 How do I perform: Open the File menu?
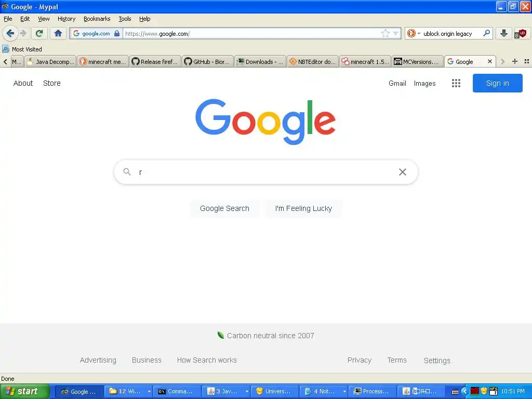point(8,19)
